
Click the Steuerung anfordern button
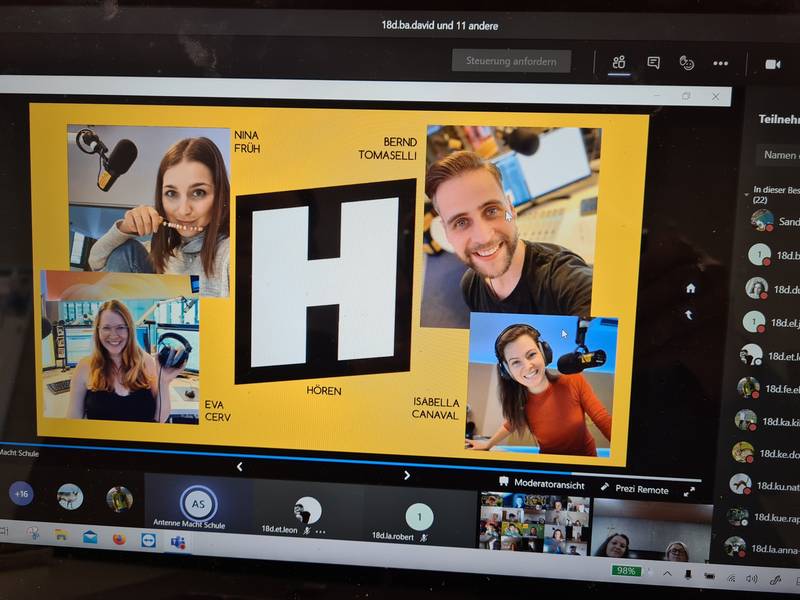click(511, 61)
